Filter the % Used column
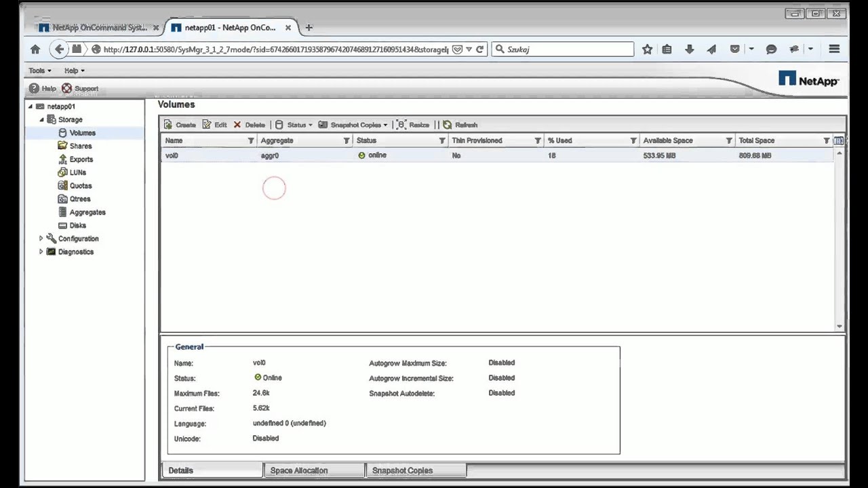Image resolution: width=868 pixels, height=488 pixels. 633,140
